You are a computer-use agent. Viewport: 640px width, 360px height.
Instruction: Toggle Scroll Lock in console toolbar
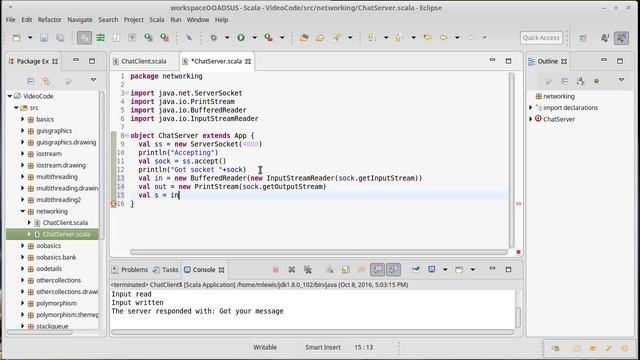[346, 270]
